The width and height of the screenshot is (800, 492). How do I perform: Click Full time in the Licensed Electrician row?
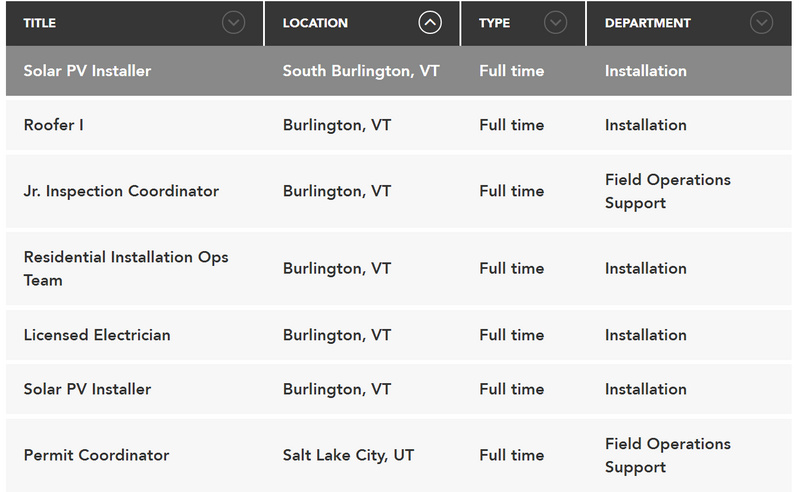[511, 335]
